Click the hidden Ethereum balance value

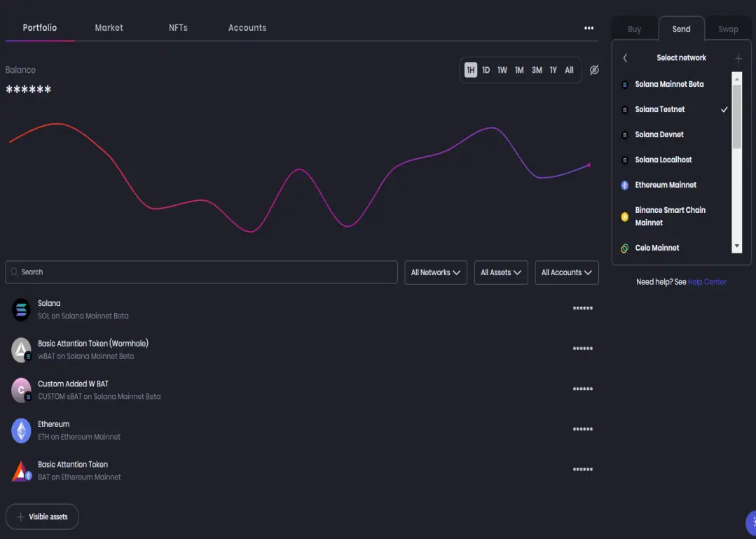point(583,430)
